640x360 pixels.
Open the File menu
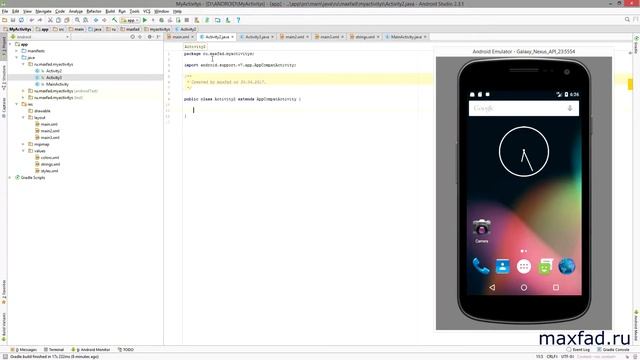pos(5,11)
